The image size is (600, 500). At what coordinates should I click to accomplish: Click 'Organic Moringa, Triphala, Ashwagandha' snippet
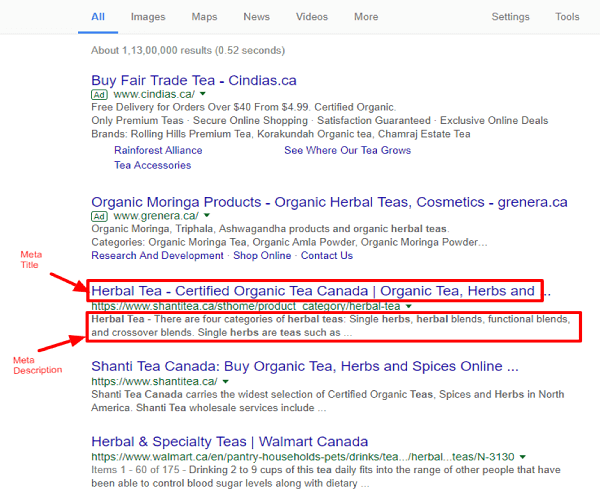click(270, 229)
